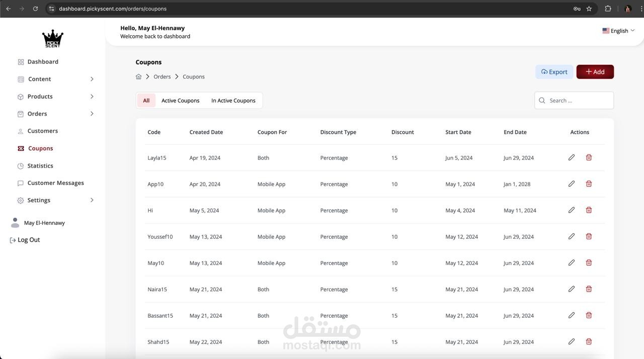Click the Created Date column header

point(206,132)
